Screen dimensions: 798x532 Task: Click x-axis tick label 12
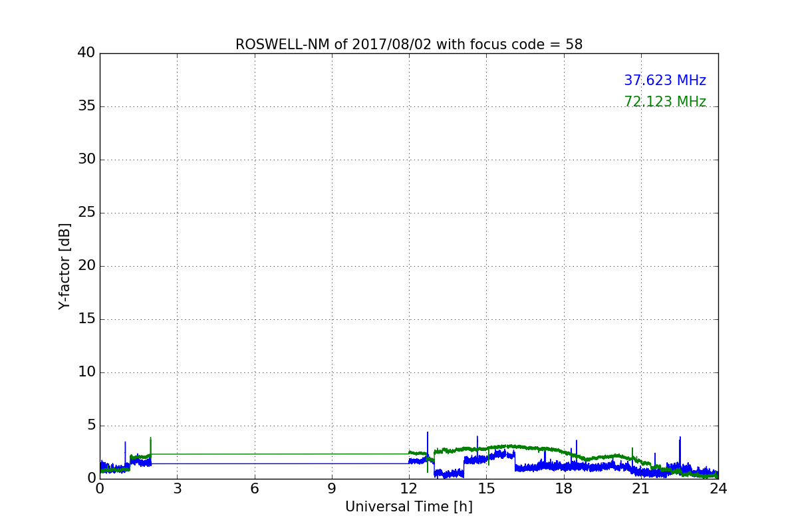(x=409, y=489)
